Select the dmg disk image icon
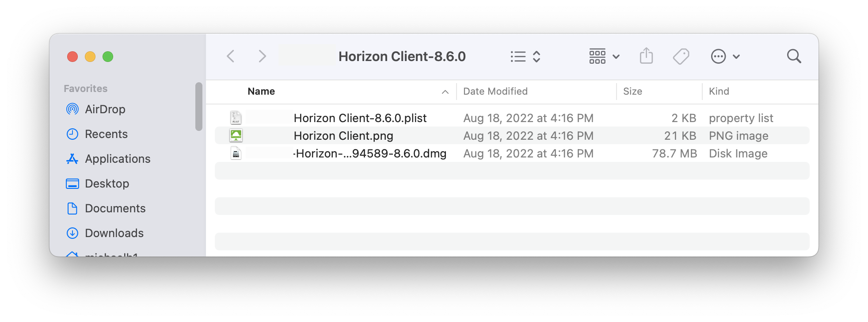868x322 pixels. [236, 153]
